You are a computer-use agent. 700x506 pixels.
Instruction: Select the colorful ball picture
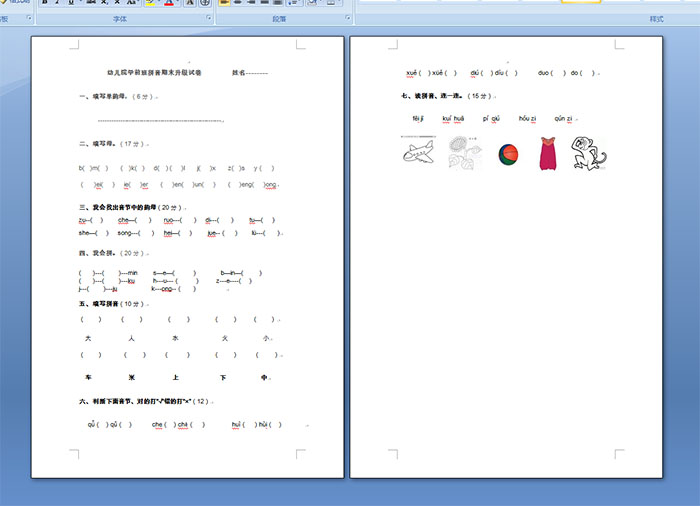click(x=508, y=155)
